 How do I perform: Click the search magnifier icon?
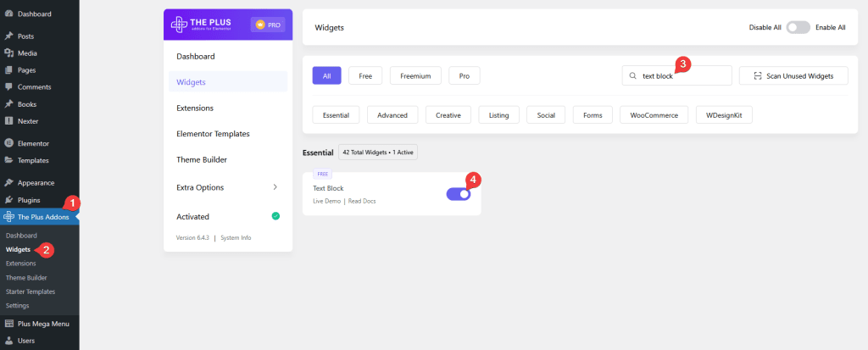[632, 76]
